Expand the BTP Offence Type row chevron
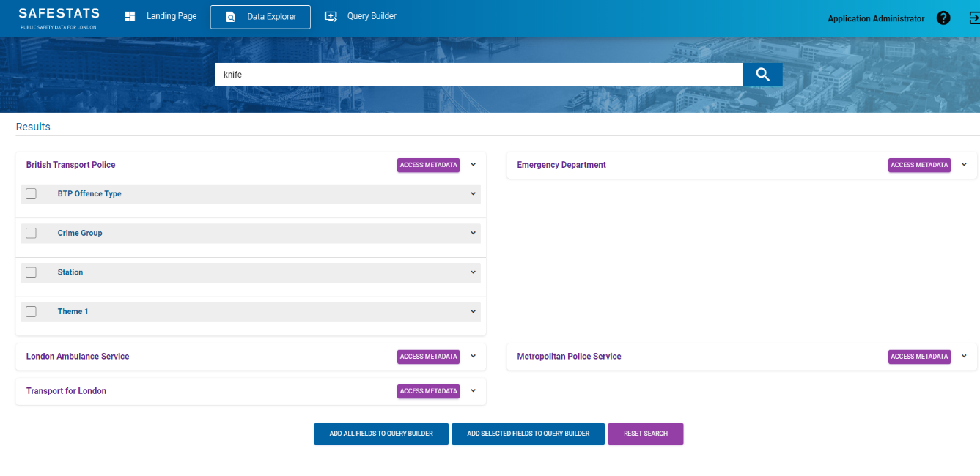980x476 pixels. (x=473, y=194)
